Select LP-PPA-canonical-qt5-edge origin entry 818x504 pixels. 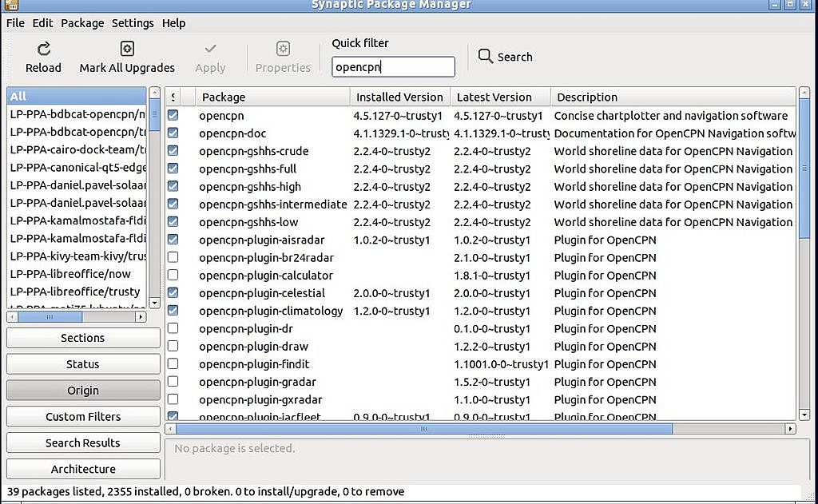click(x=76, y=167)
